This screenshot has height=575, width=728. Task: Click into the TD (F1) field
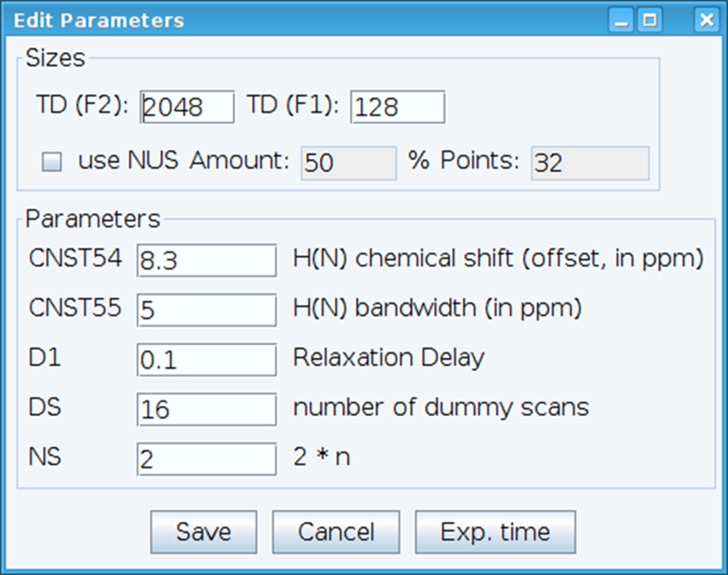[397, 107]
